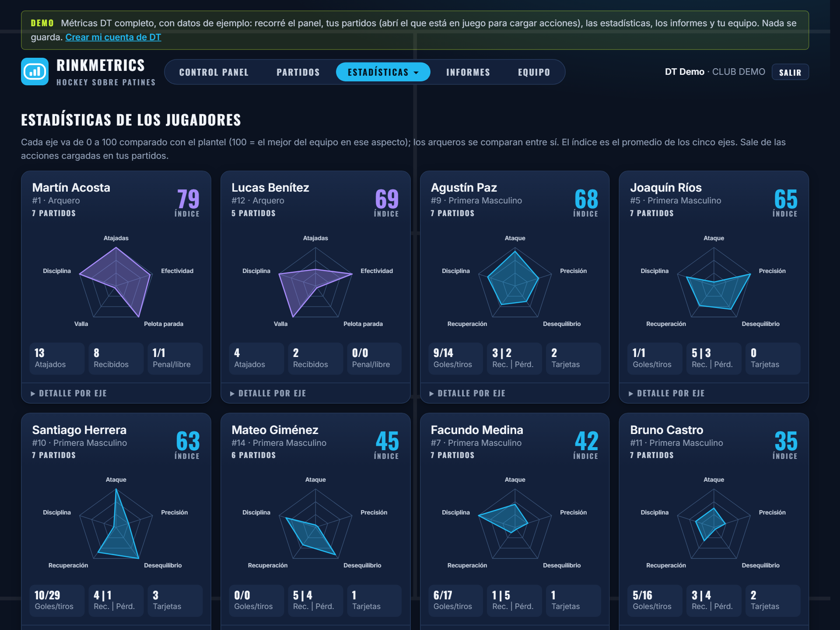Click the 13 Atajados stat box

pyautogui.click(x=57, y=359)
